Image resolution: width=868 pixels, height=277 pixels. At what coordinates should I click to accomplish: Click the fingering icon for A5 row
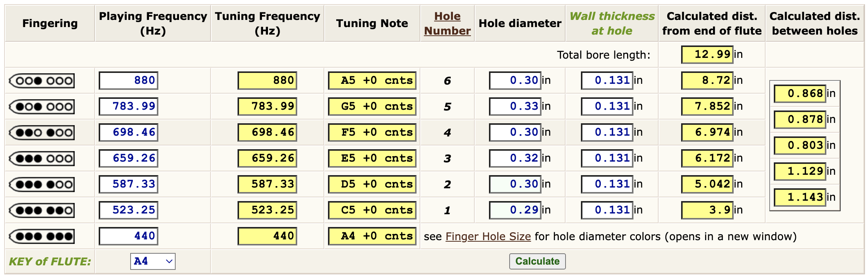(41, 81)
